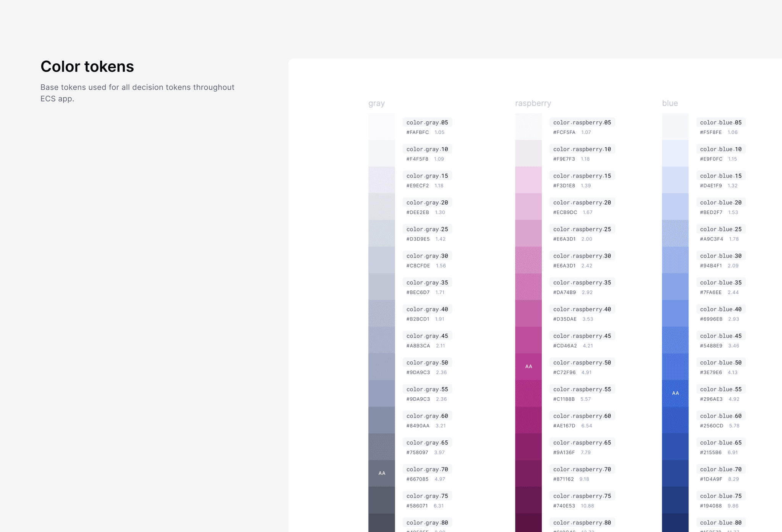Viewport: 782px width, 532px height.
Task: Select the blue.30 color swatch
Action: coord(675,260)
